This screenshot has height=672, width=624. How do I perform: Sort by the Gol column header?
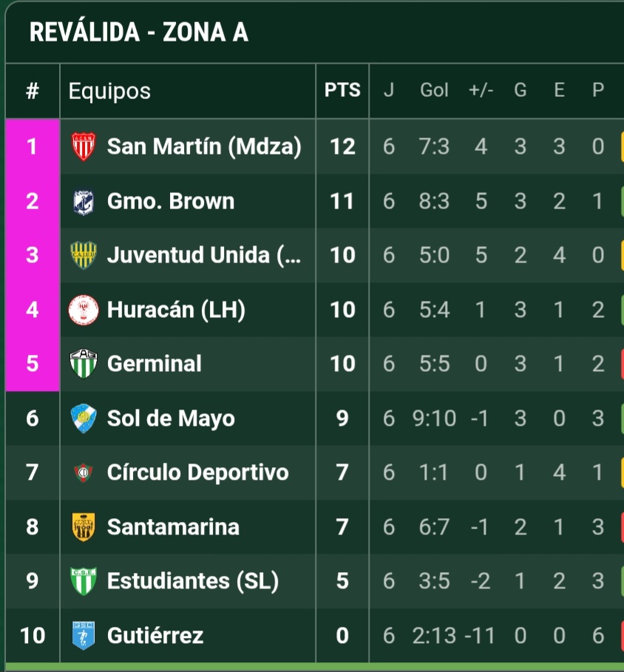(434, 90)
